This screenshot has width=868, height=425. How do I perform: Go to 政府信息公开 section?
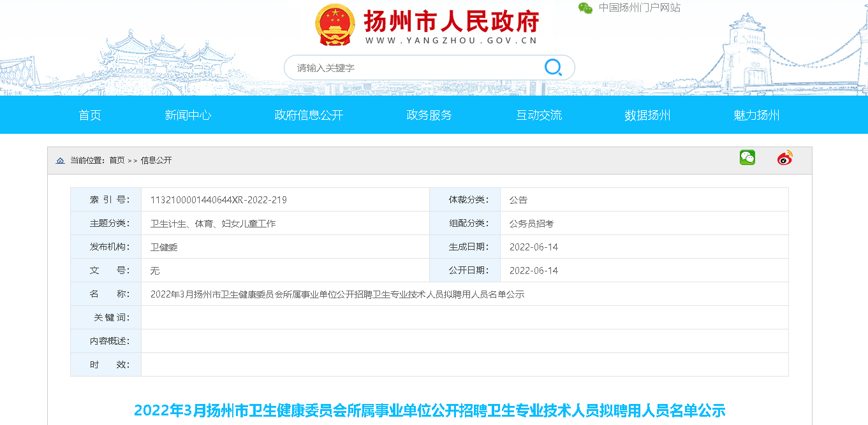[x=309, y=115]
